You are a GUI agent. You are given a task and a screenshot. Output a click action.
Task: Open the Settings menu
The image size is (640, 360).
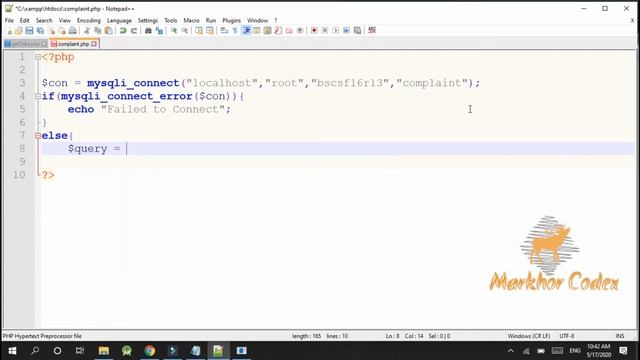pos(148,20)
